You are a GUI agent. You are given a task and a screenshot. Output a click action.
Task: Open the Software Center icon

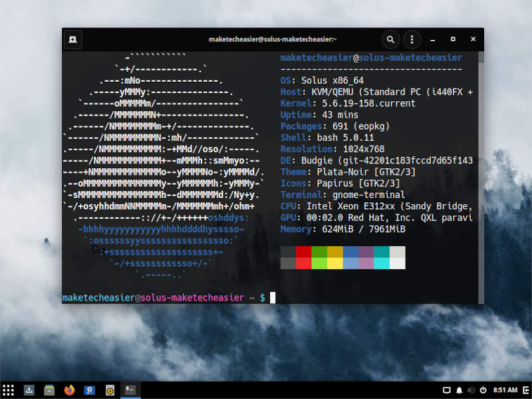point(29,390)
